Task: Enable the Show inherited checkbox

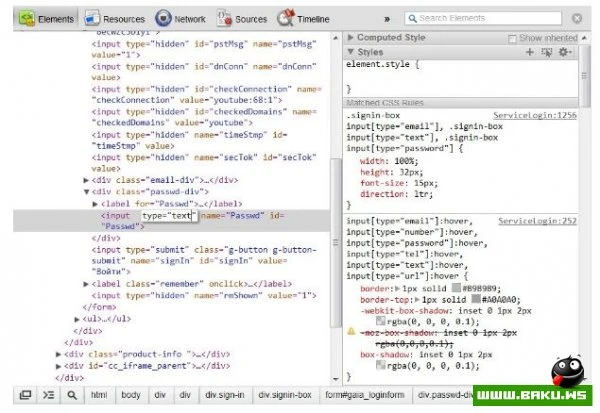Action: tap(512, 38)
